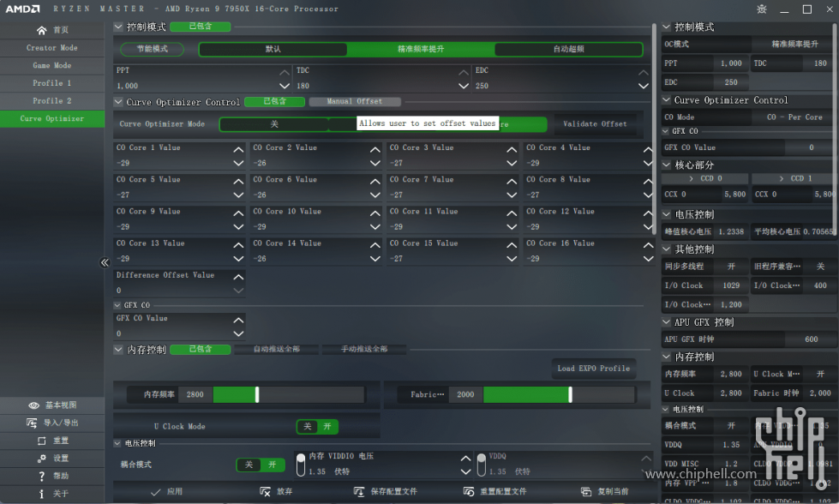The image size is (839, 504).
Task: Open the 基本视图 basic view
Action: coord(52,405)
